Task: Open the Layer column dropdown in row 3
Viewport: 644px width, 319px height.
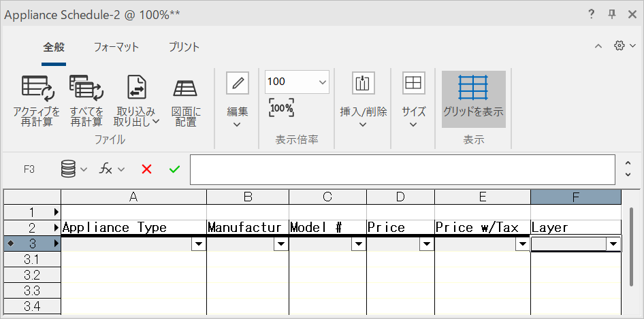Action: pyautogui.click(x=613, y=244)
